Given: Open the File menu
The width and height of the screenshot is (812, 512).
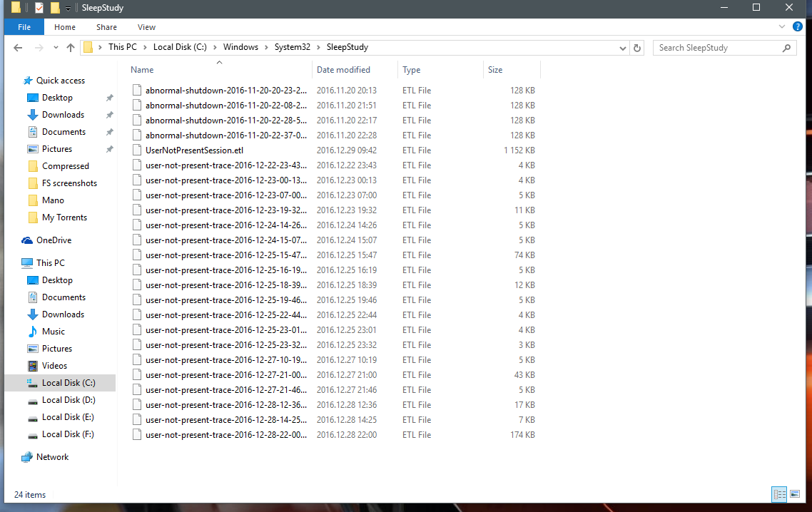Looking at the screenshot, I should point(24,27).
